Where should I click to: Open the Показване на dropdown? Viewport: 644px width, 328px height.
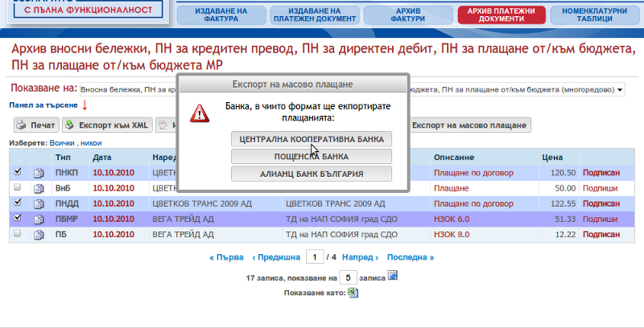click(353, 89)
